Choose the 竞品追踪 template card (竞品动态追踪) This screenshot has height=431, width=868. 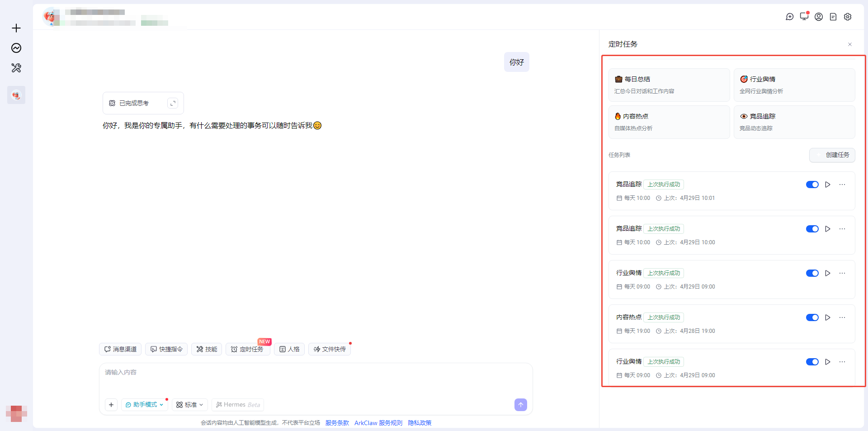(794, 122)
